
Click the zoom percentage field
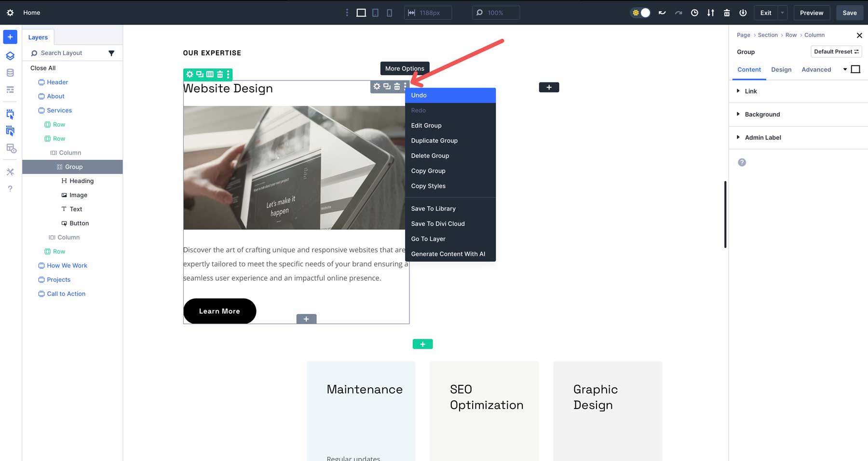[x=496, y=13]
